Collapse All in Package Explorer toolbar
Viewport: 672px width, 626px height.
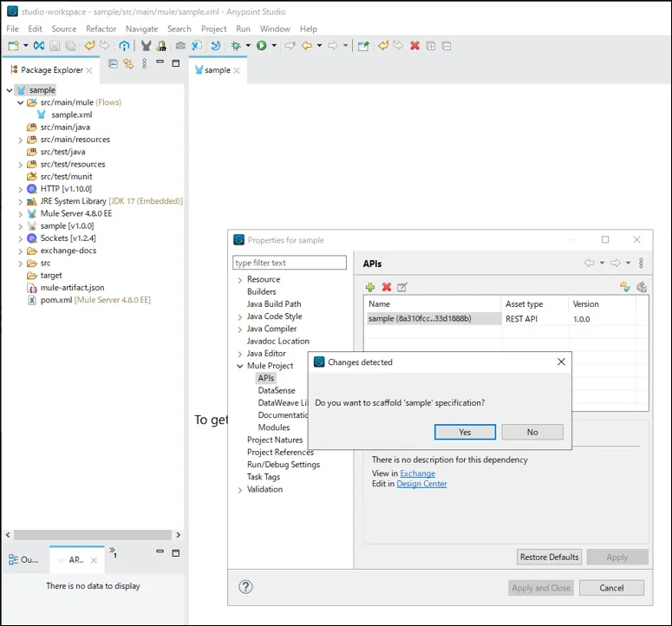(113, 63)
